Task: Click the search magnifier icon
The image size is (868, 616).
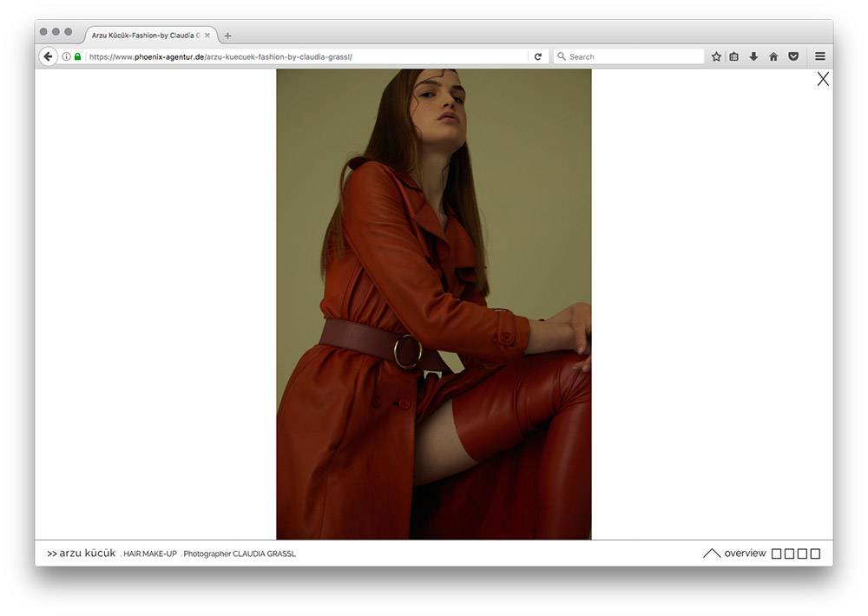Action: pyautogui.click(x=562, y=56)
